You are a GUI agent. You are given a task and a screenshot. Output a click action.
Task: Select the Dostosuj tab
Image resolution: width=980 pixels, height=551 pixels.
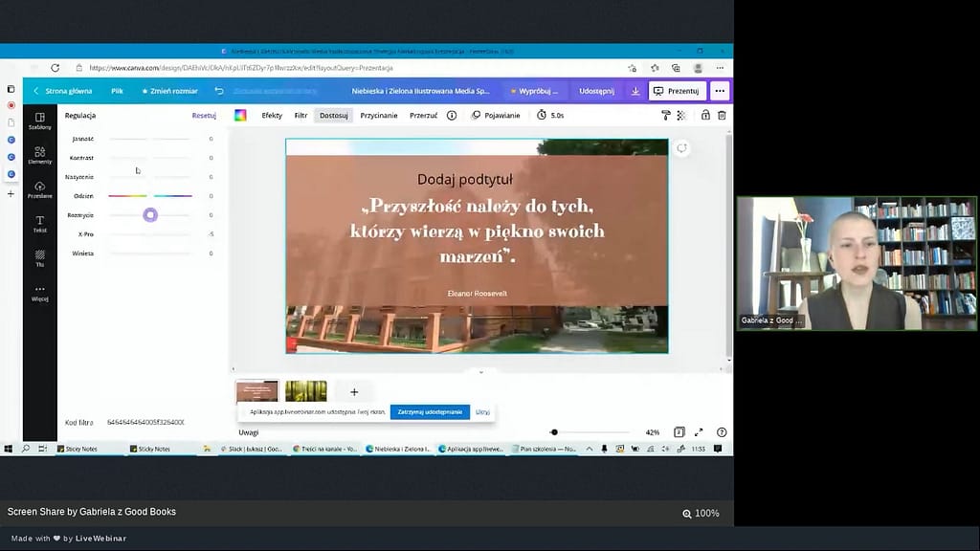334,115
